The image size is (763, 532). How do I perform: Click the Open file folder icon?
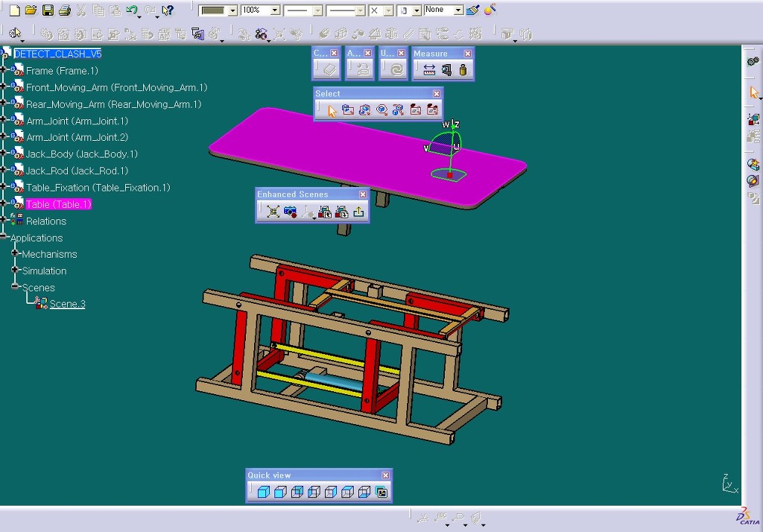[31, 10]
